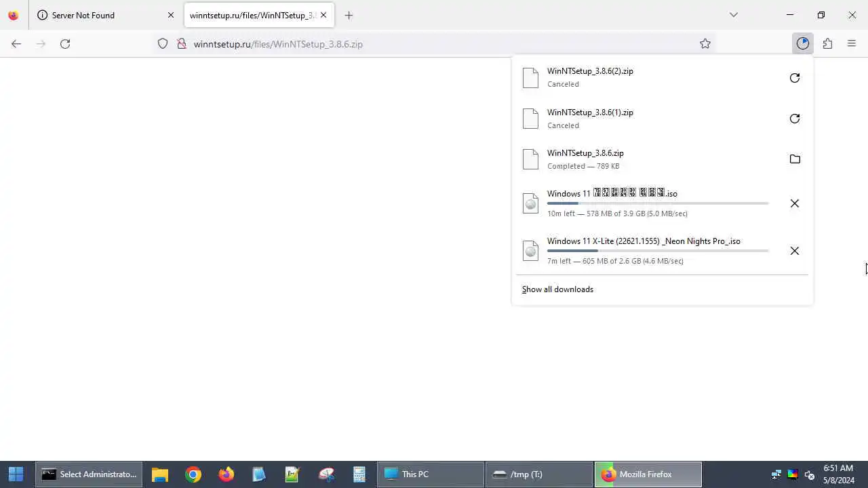The width and height of the screenshot is (868, 488).
Task: Click the Firefox logo in tab bar
Action: (14, 15)
